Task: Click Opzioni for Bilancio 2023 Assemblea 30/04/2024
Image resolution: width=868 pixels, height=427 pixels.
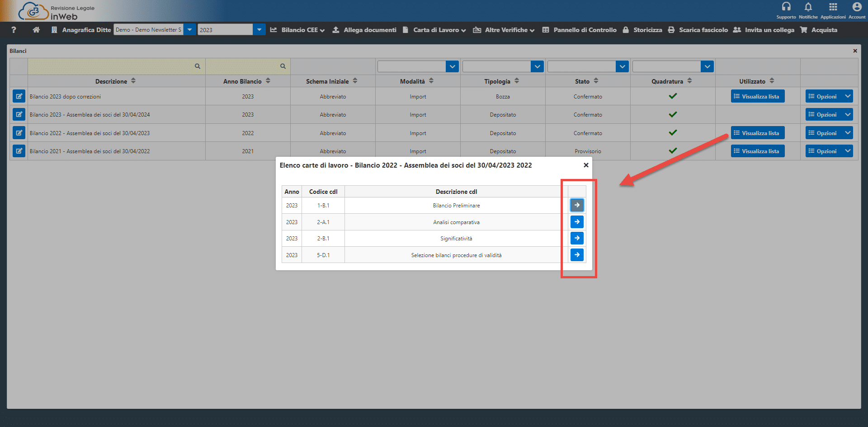Action: pyautogui.click(x=824, y=114)
